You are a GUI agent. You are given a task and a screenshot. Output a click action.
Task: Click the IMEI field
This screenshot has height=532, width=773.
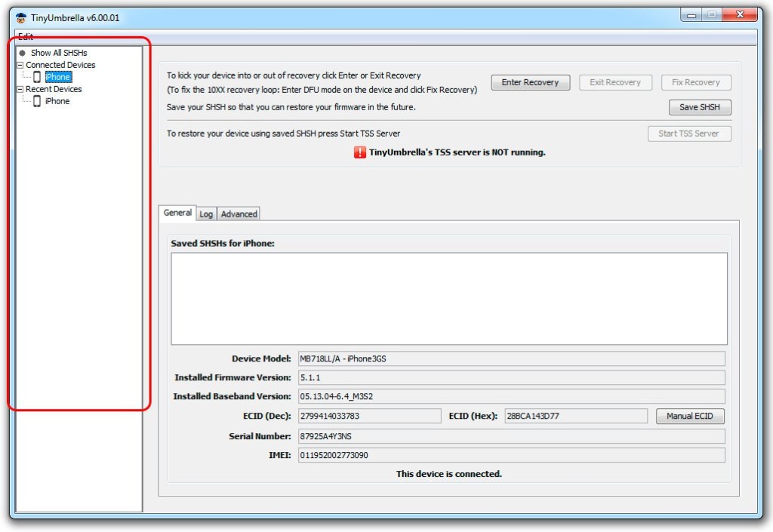511,455
